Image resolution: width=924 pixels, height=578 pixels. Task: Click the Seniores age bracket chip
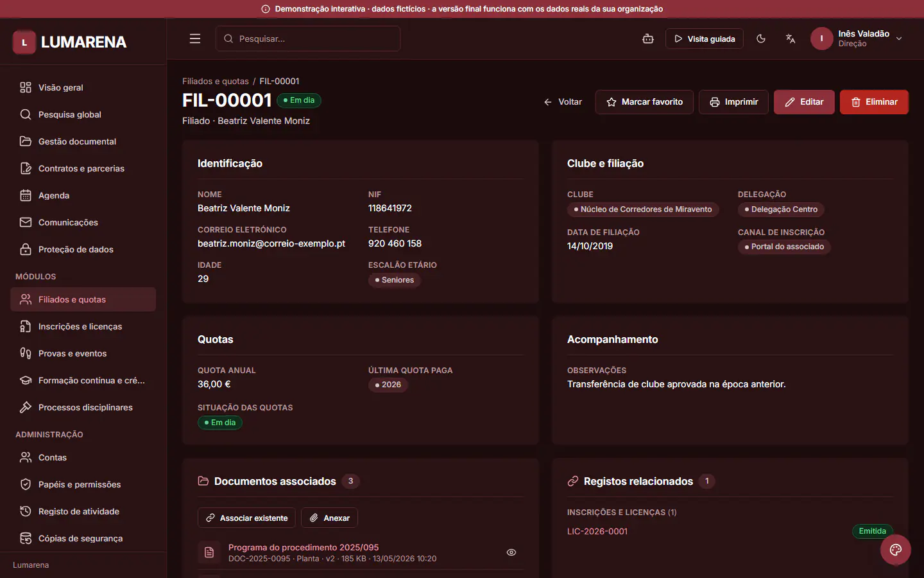pos(395,280)
